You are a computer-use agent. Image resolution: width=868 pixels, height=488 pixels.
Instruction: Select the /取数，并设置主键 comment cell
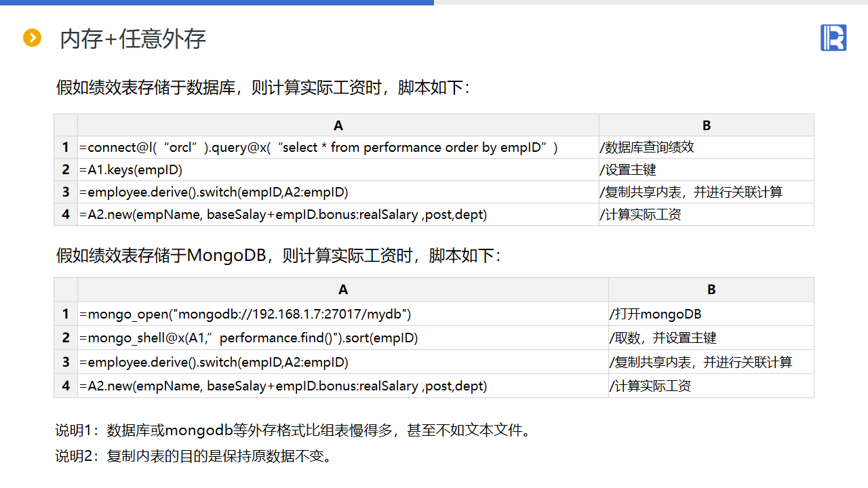point(663,338)
